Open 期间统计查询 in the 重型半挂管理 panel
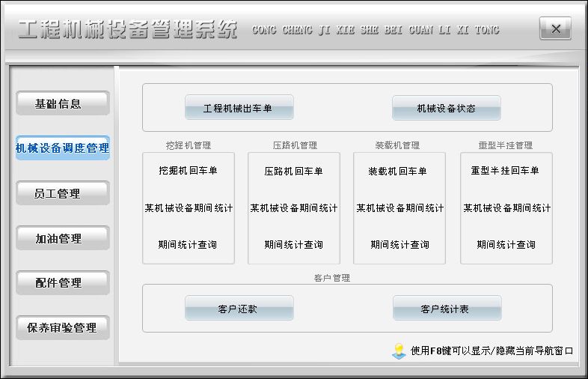Image resolution: width=588 pixels, height=379 pixels. [506, 244]
